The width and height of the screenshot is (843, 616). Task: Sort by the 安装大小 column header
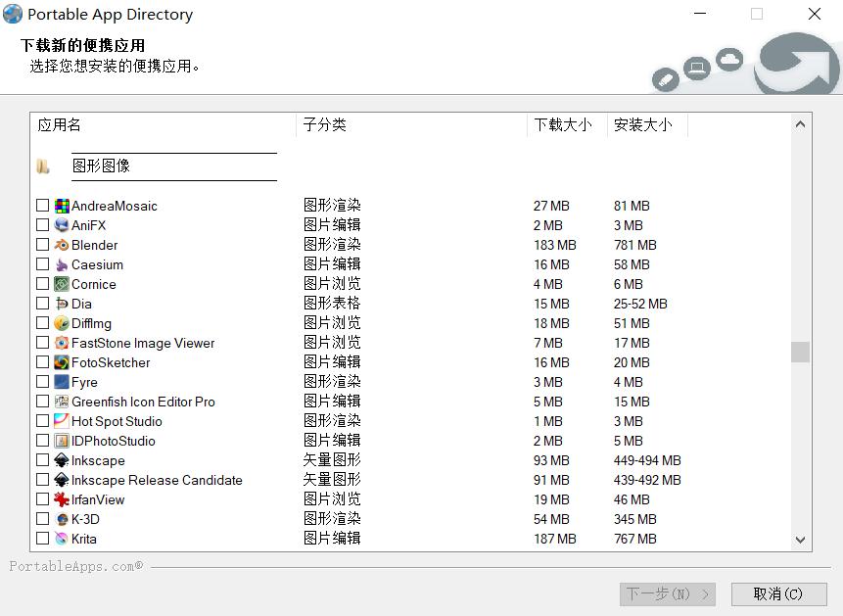647,124
